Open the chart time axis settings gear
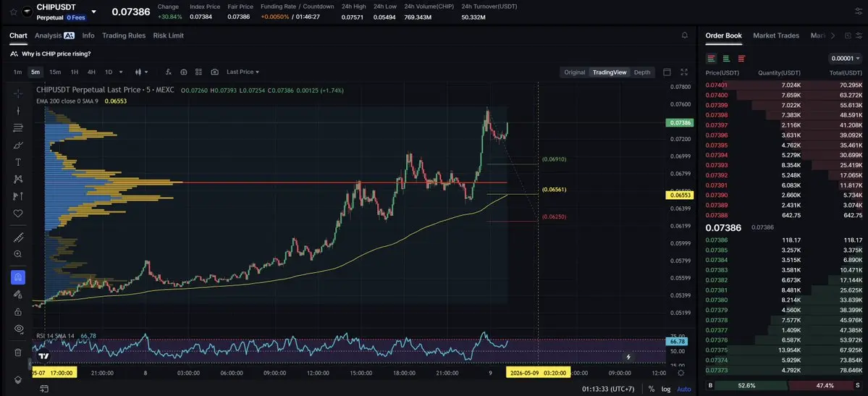 (x=681, y=373)
